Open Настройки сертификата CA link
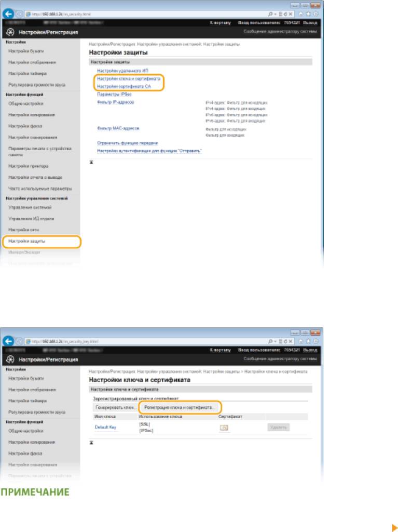This screenshot has height=532, width=398. tap(123, 86)
